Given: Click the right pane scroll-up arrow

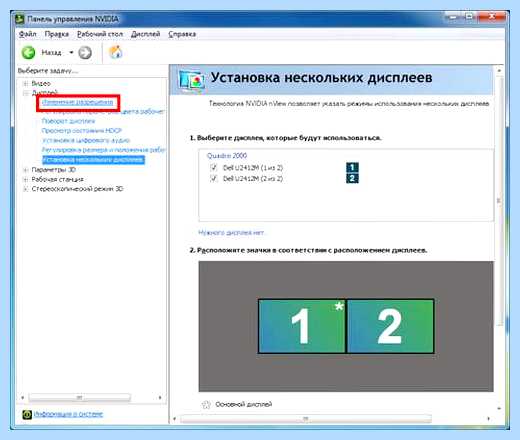Looking at the screenshot, I should pos(499,71).
